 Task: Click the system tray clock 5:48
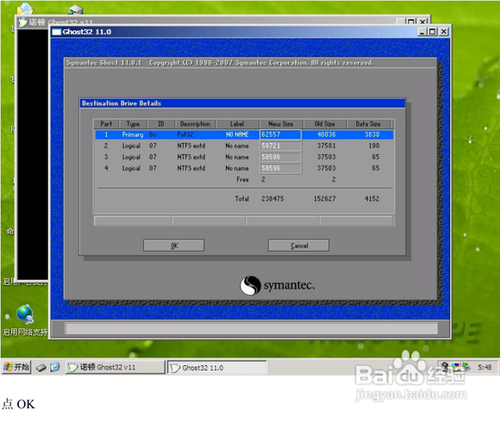point(485,367)
